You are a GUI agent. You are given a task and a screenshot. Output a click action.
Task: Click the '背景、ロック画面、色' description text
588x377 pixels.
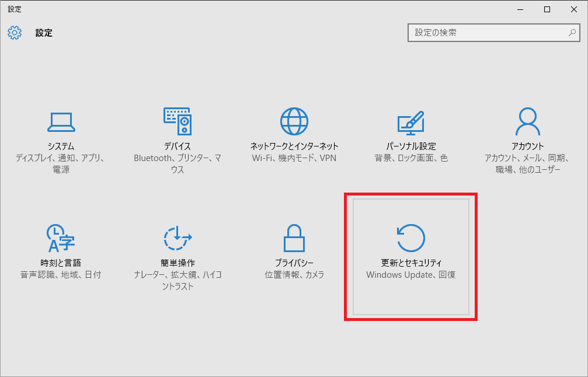(x=410, y=158)
